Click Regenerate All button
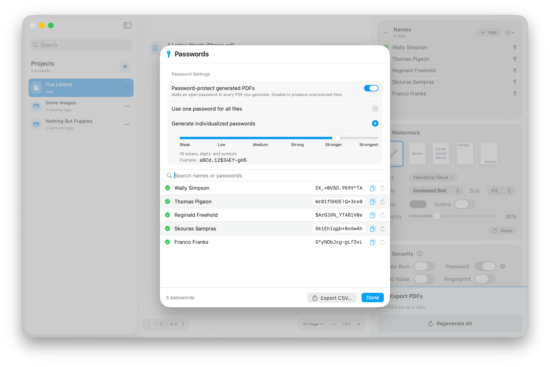This screenshot has width=550, height=367. tap(450, 323)
